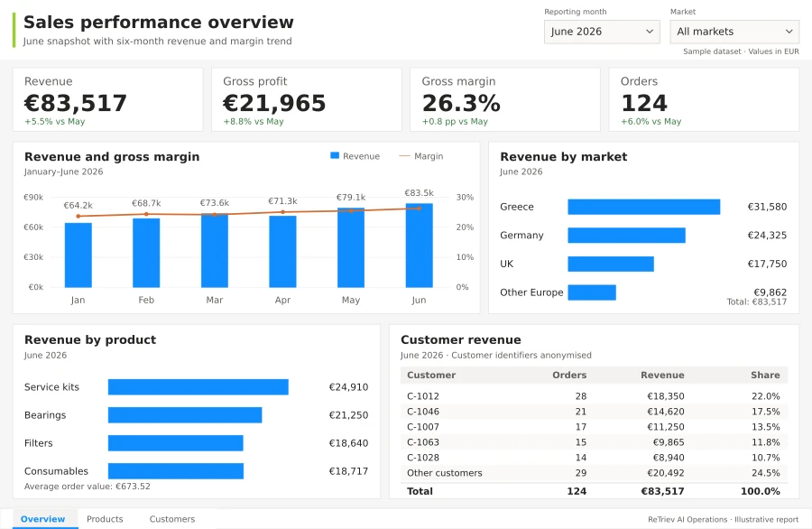Select the May revenue bar
This screenshot has width=812, height=529.
point(351,247)
